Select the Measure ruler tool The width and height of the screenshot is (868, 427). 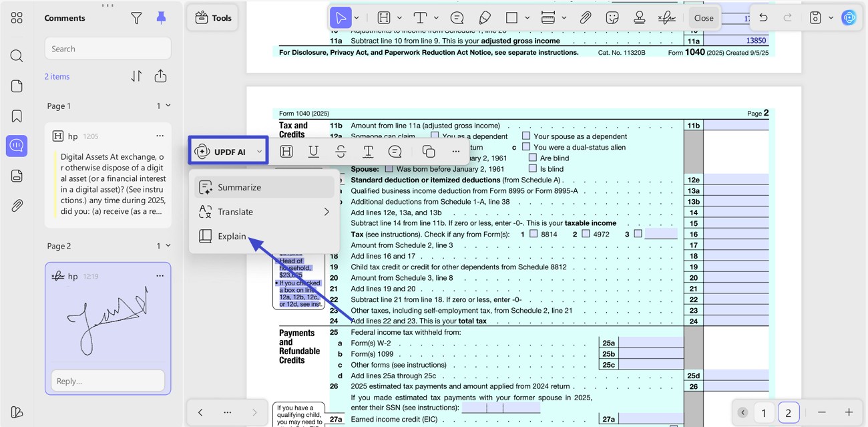pyautogui.click(x=548, y=18)
